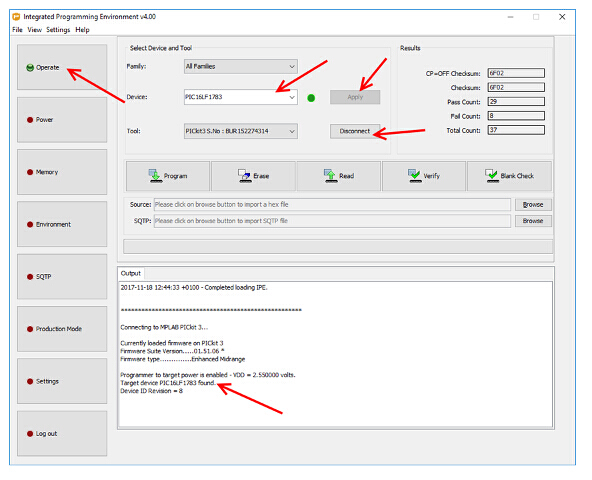Open the Device PIC16LF1783 dropdown
The width and height of the screenshot is (592, 480).
coord(241,97)
